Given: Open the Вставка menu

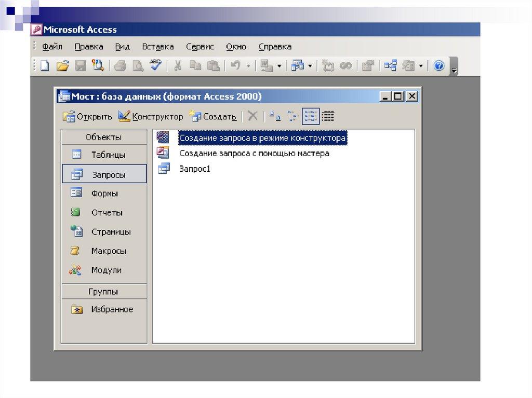Looking at the screenshot, I should [157, 47].
